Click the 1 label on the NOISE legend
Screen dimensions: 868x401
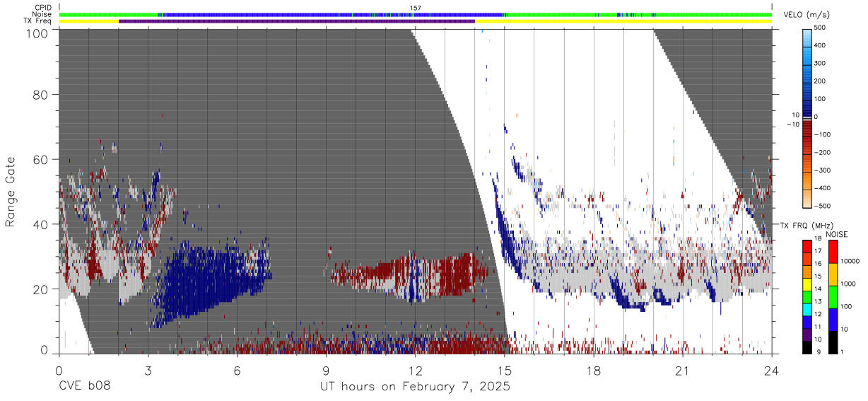pyautogui.click(x=843, y=351)
